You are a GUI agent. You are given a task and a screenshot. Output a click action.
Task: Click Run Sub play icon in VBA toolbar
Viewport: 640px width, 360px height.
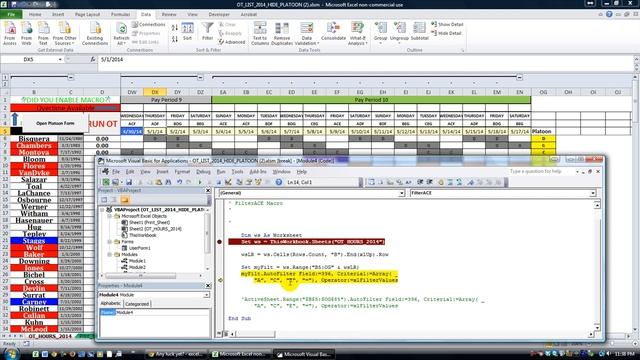tap(200, 182)
